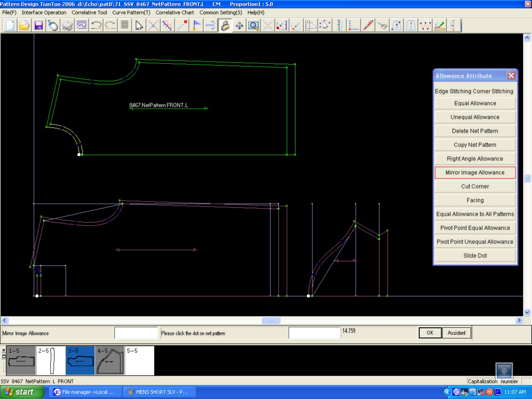Open the Curve Pattern menu
Viewport: 532px width, 399px height.
tap(131, 13)
